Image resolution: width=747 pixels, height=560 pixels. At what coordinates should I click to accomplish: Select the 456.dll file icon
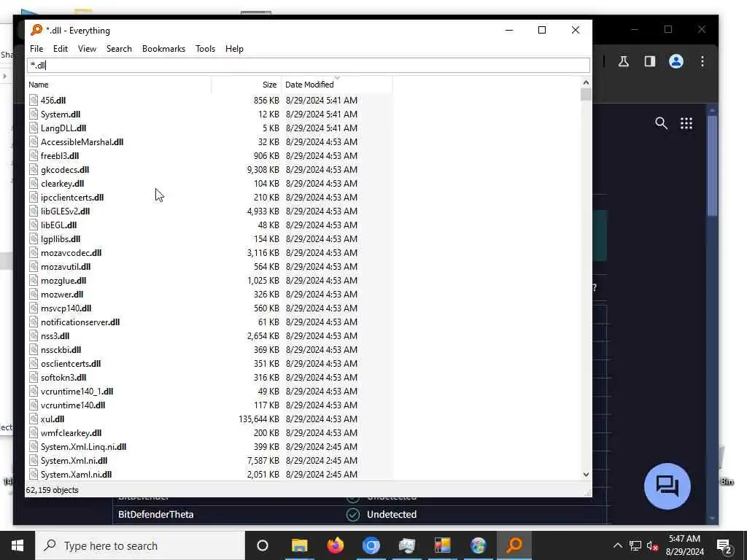[x=34, y=100]
